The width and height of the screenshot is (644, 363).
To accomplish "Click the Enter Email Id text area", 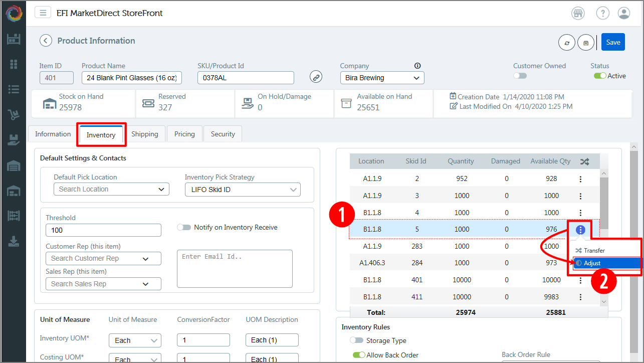I will 235,269.
